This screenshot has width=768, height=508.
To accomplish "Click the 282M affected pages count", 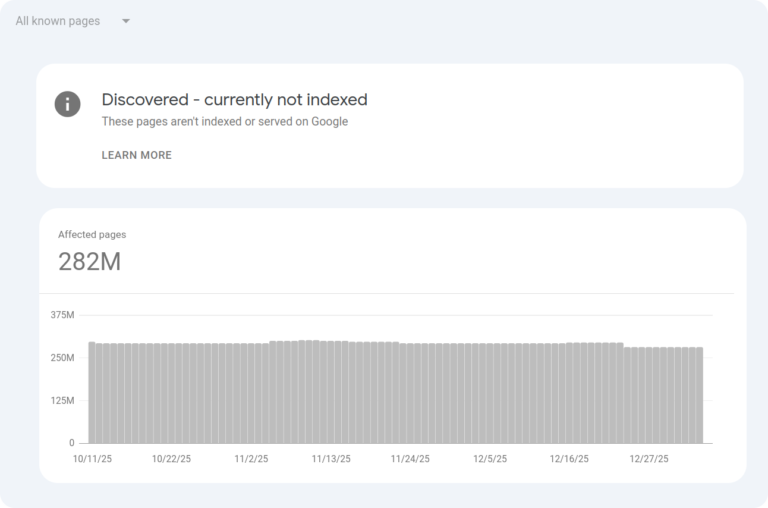I will pos(89,262).
